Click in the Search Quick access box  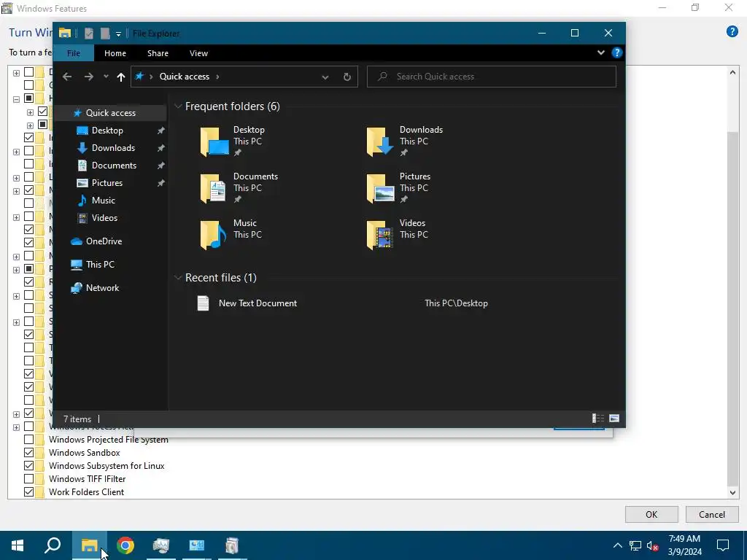pyautogui.click(x=492, y=77)
